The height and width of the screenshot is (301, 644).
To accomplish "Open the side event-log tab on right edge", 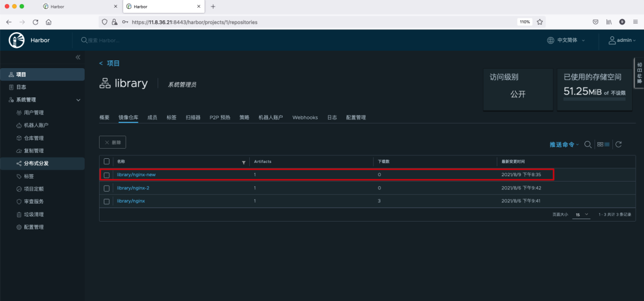I will (x=639, y=73).
